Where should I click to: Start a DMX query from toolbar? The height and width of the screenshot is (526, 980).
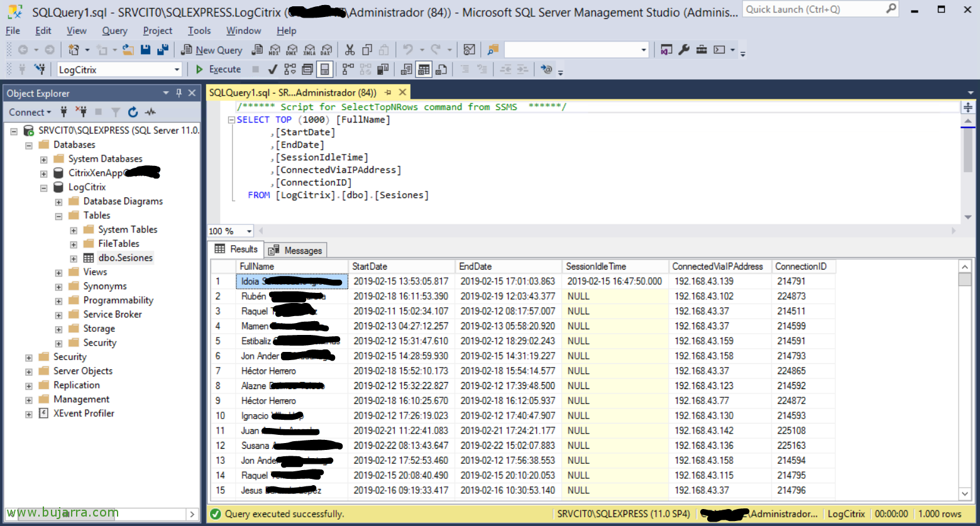[x=292, y=50]
